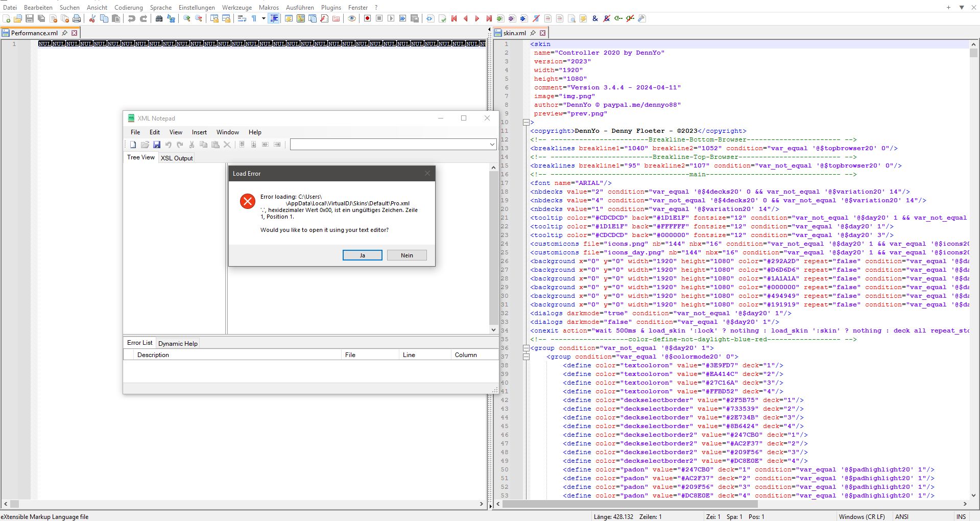Screen dimensions: 980x521
Task: Click the play recorded macro icon
Action: coord(391,18)
